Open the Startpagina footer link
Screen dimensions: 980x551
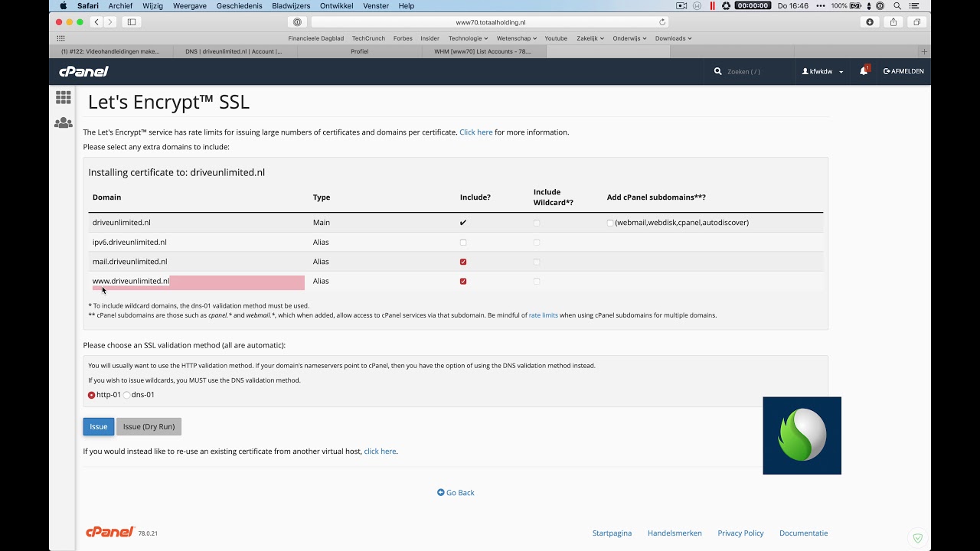point(612,533)
